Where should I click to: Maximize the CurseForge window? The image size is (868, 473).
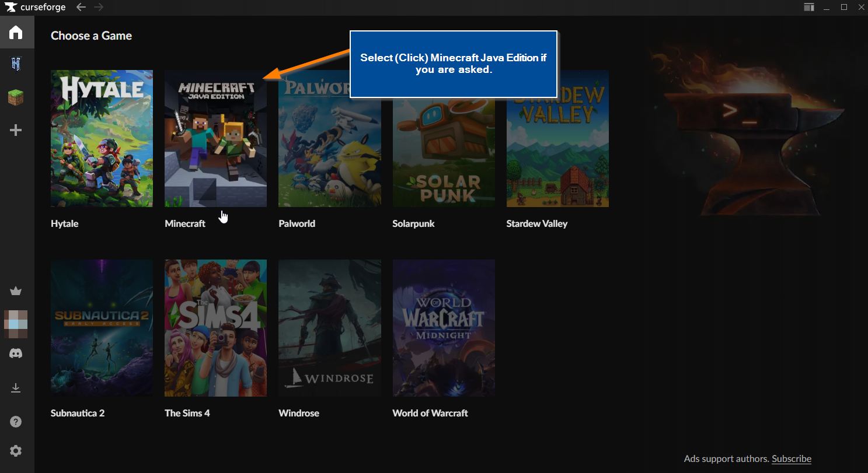[844, 7]
